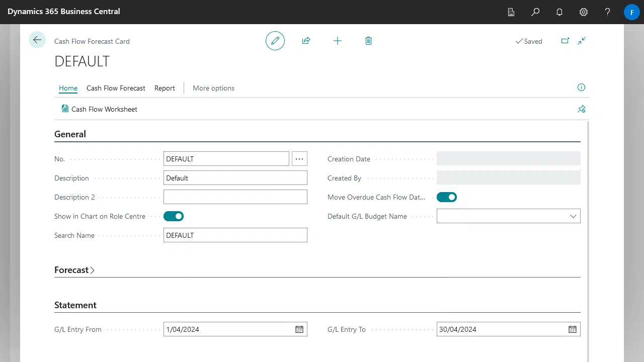Open calendar for G/L Entry From
The width and height of the screenshot is (644, 362).
299,329
